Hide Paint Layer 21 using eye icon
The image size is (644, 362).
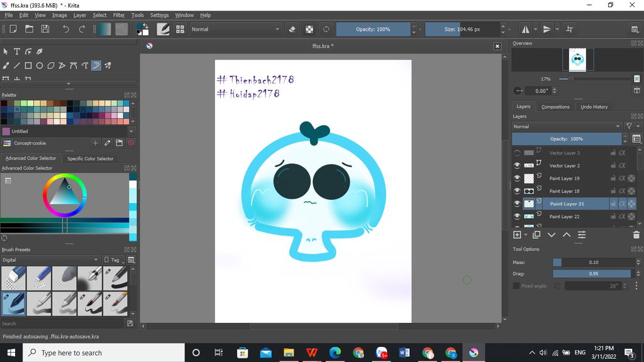tap(517, 204)
